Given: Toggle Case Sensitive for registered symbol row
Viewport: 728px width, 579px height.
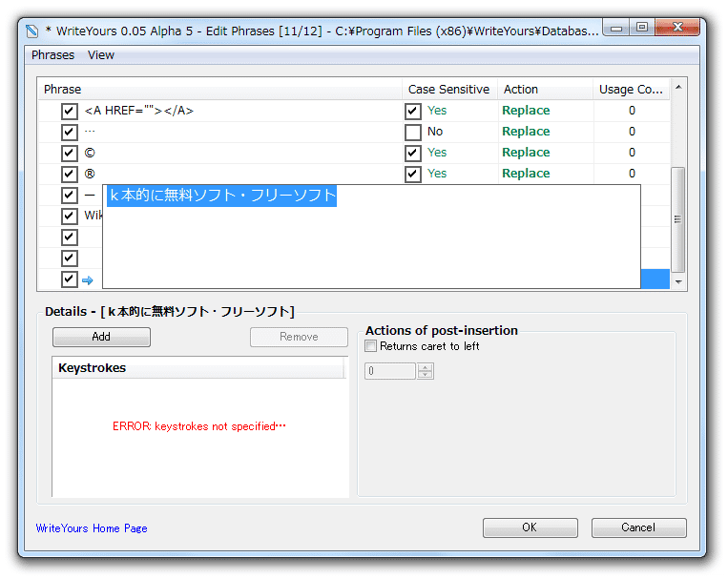Looking at the screenshot, I should click(413, 175).
